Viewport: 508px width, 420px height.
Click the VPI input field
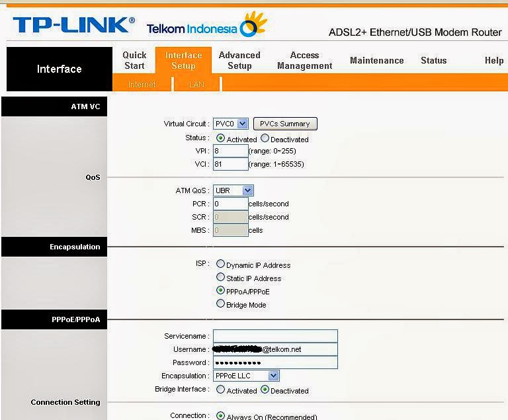pos(231,151)
